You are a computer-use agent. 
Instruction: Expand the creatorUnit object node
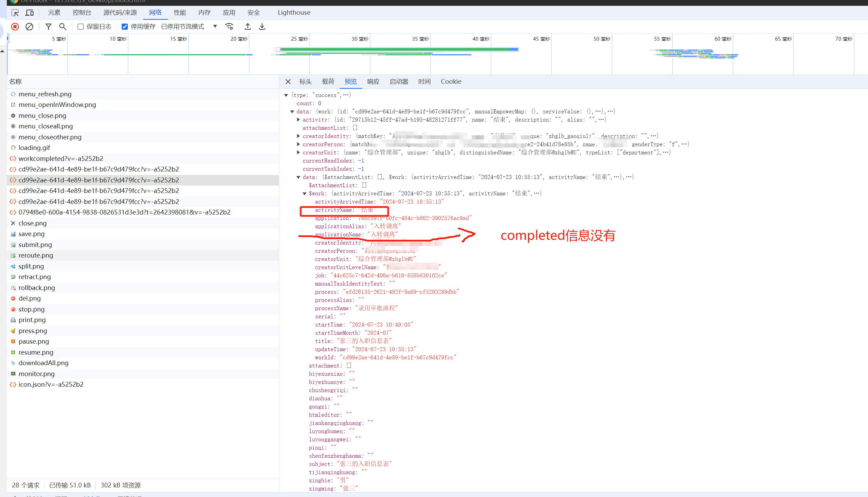[298, 152]
